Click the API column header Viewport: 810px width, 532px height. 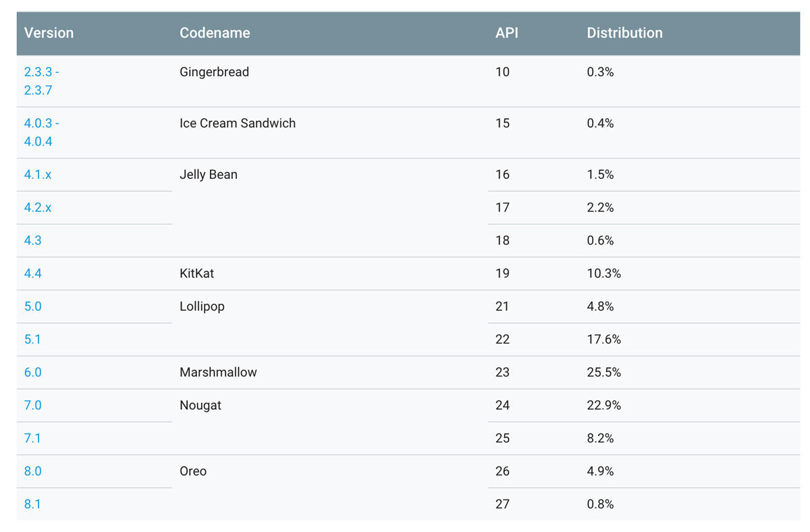point(506,32)
